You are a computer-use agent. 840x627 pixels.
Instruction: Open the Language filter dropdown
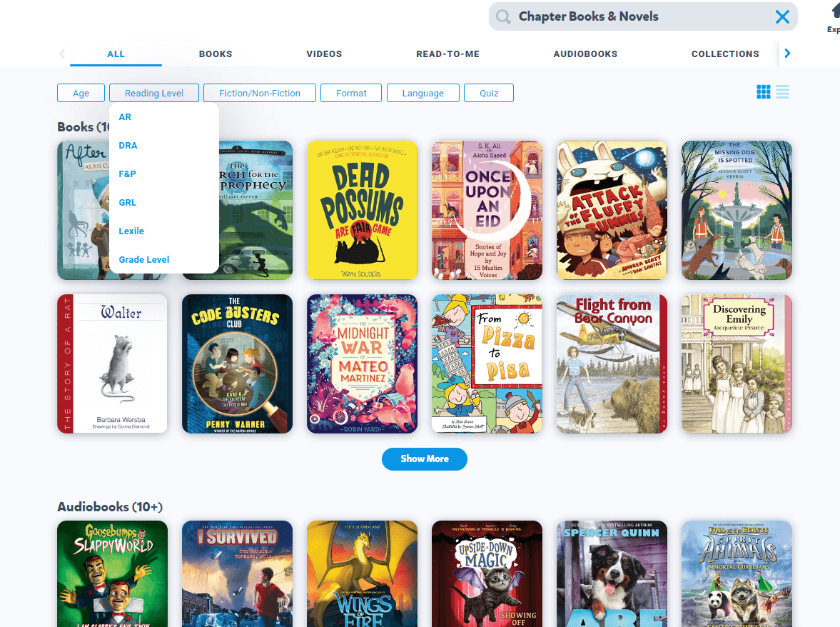point(422,93)
